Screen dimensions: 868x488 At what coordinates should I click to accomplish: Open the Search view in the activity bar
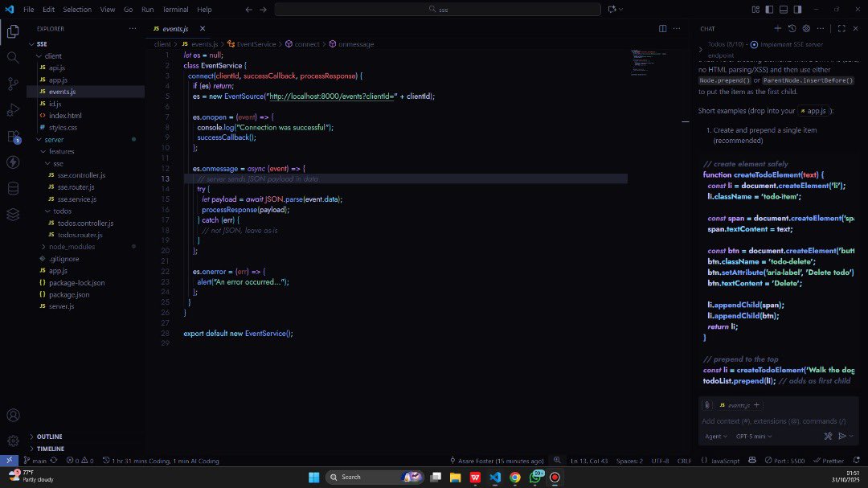(x=12, y=57)
